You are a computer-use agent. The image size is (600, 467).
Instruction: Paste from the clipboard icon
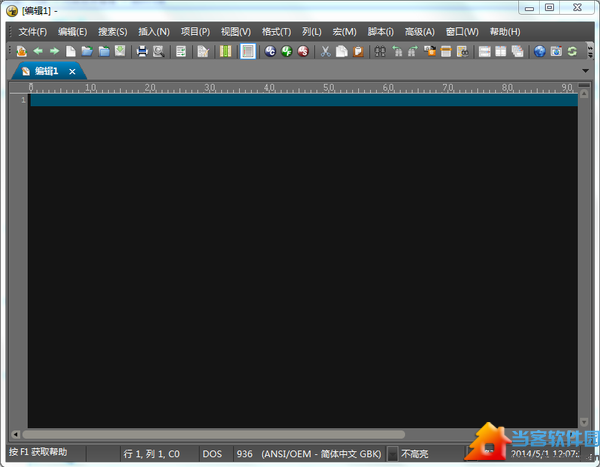358,51
